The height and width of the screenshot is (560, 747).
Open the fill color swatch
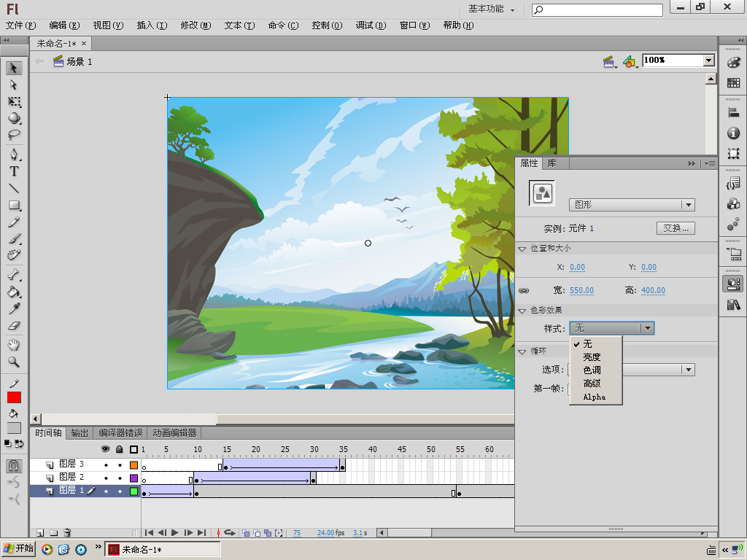(x=14, y=427)
